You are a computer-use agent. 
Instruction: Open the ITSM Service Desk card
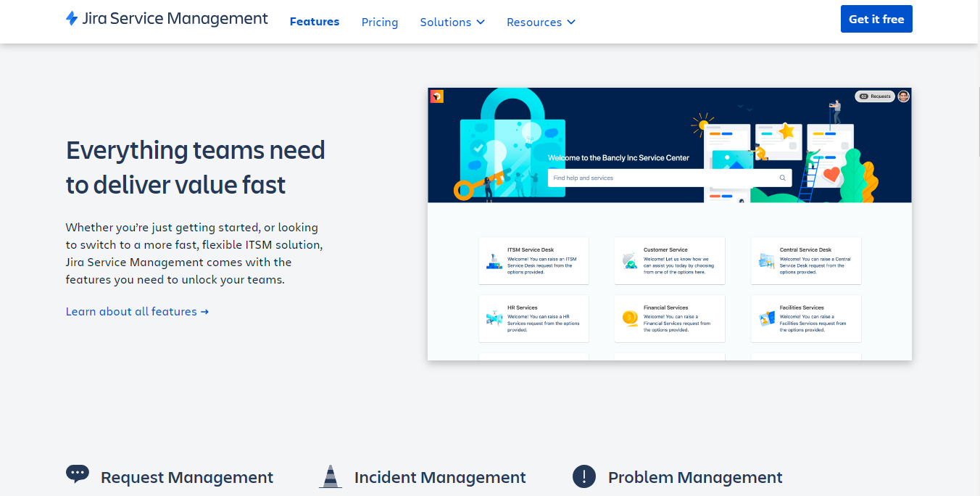tap(533, 261)
